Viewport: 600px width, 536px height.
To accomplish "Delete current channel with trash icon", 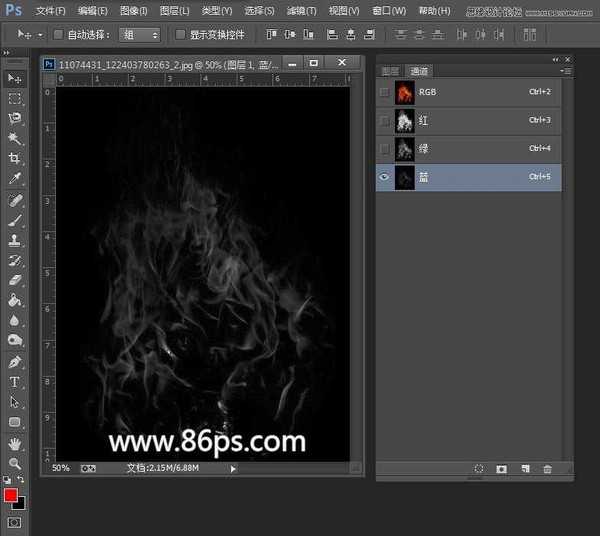I will tap(547, 469).
